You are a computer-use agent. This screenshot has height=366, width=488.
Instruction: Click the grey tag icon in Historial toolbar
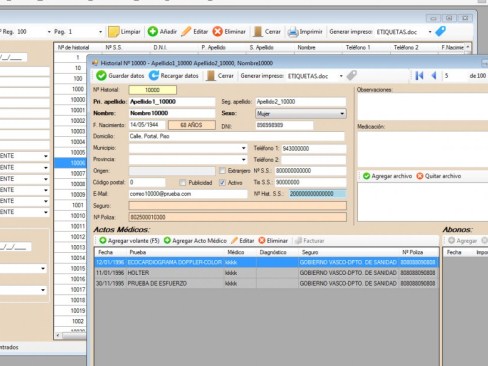point(351,76)
